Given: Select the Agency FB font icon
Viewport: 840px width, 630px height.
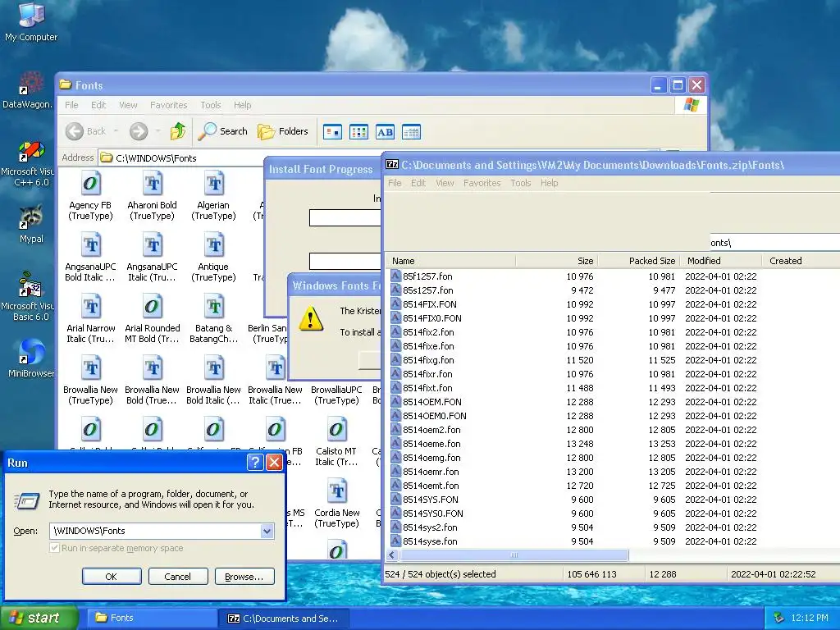Looking at the screenshot, I should click(90, 196).
